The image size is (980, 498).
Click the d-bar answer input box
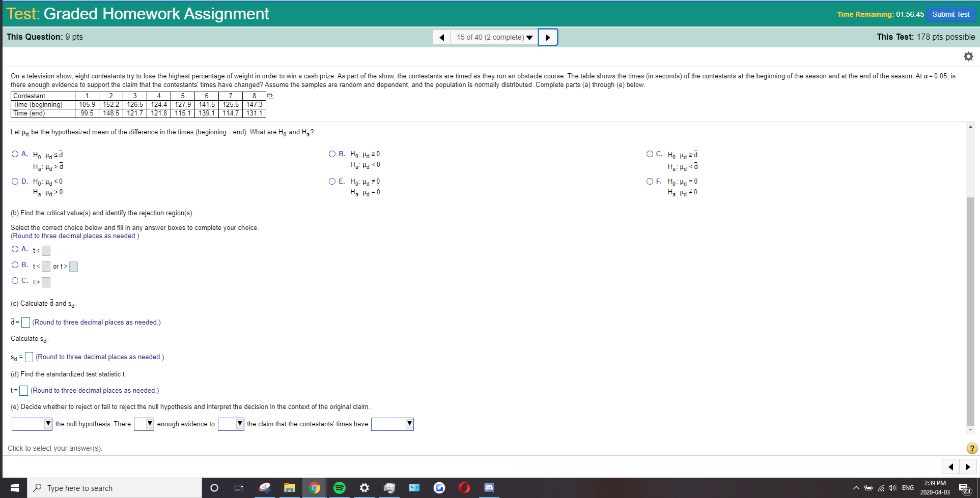click(x=25, y=322)
